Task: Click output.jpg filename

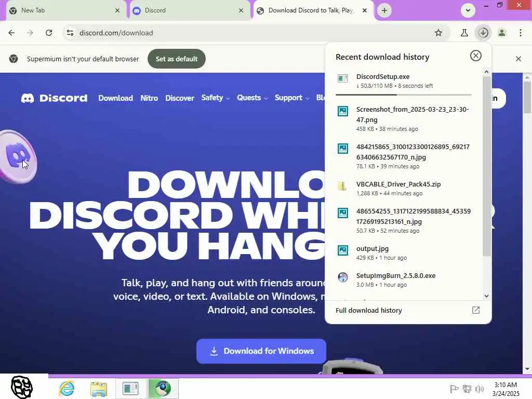Action: [372, 249]
